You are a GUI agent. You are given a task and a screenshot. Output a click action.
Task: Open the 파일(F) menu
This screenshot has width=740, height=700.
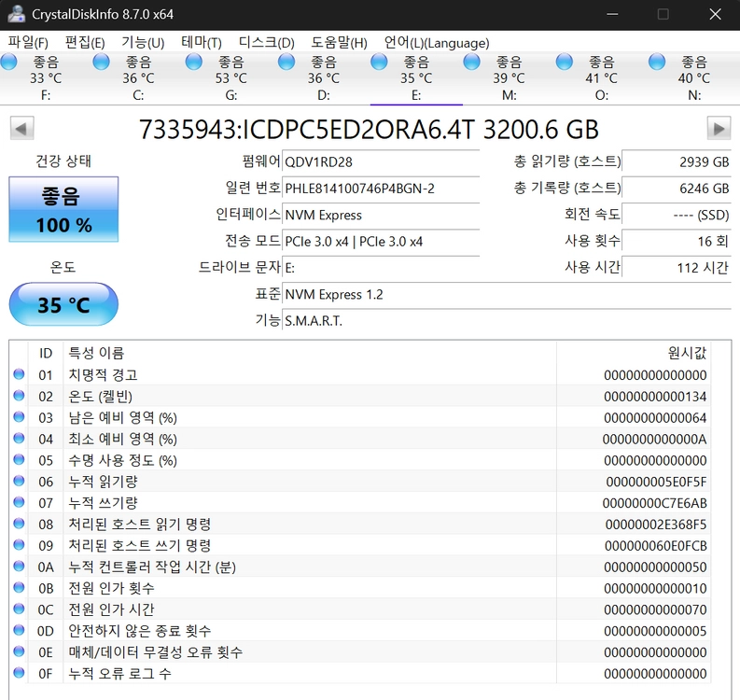pos(28,43)
